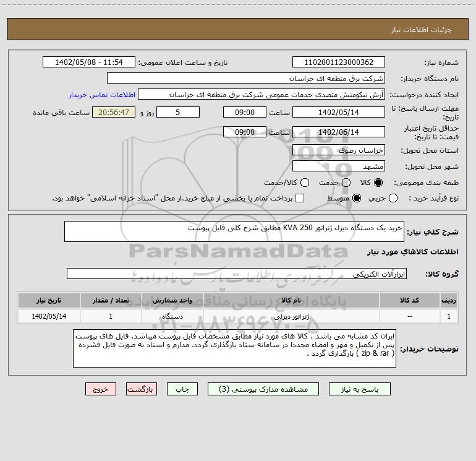Screen dimensions: 476x461
Task: Click the بازگشت back button
Action: 142,389
